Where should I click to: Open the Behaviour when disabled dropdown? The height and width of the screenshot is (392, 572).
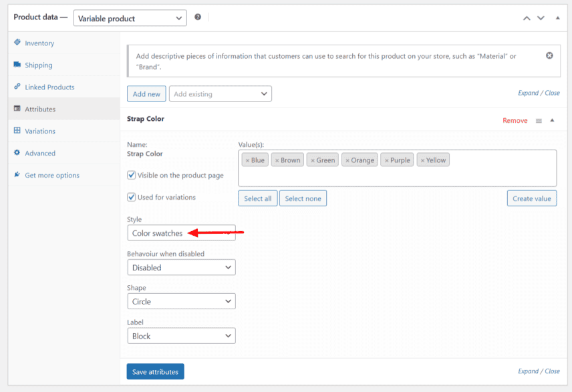pyautogui.click(x=181, y=267)
